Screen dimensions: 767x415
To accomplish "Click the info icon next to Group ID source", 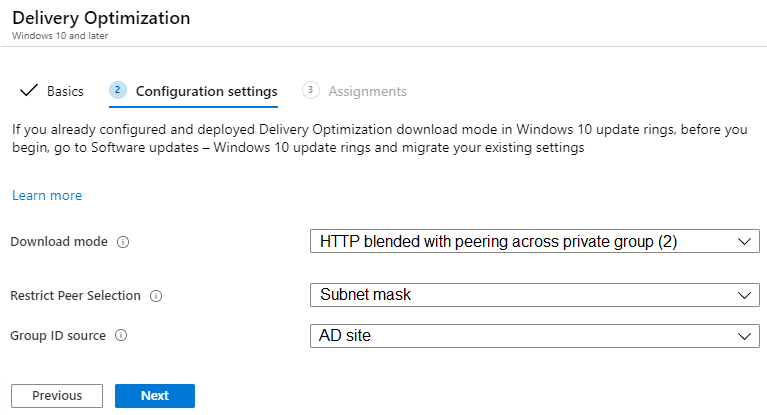I will click(x=121, y=336).
